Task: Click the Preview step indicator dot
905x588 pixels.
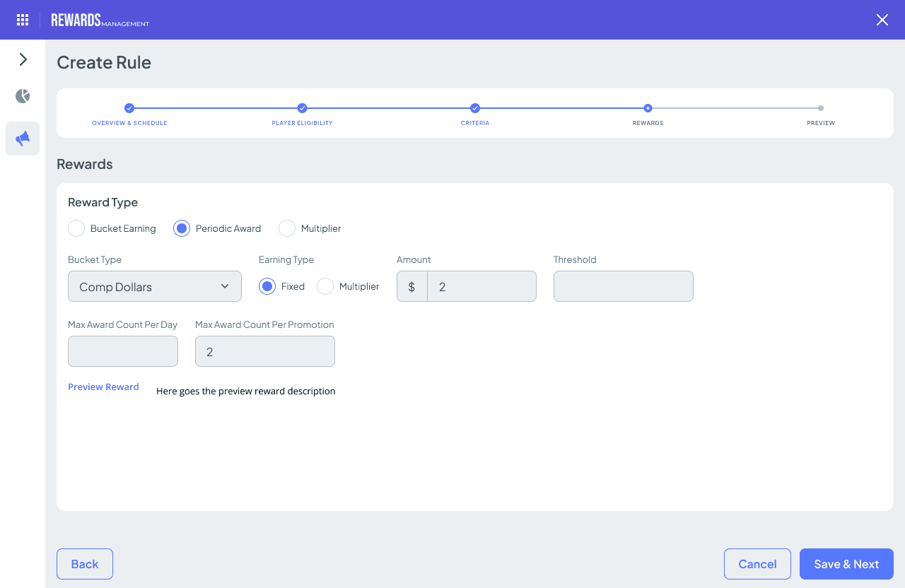Action: click(x=820, y=110)
